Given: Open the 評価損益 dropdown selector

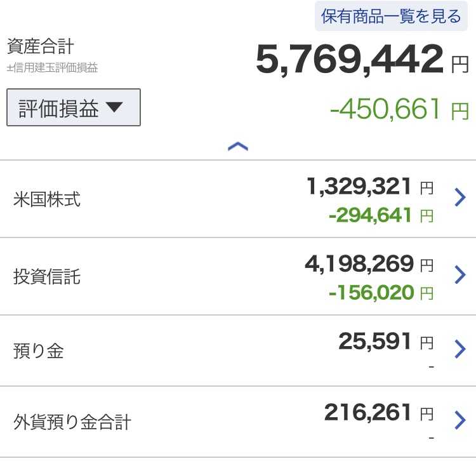Looking at the screenshot, I should tap(74, 107).
